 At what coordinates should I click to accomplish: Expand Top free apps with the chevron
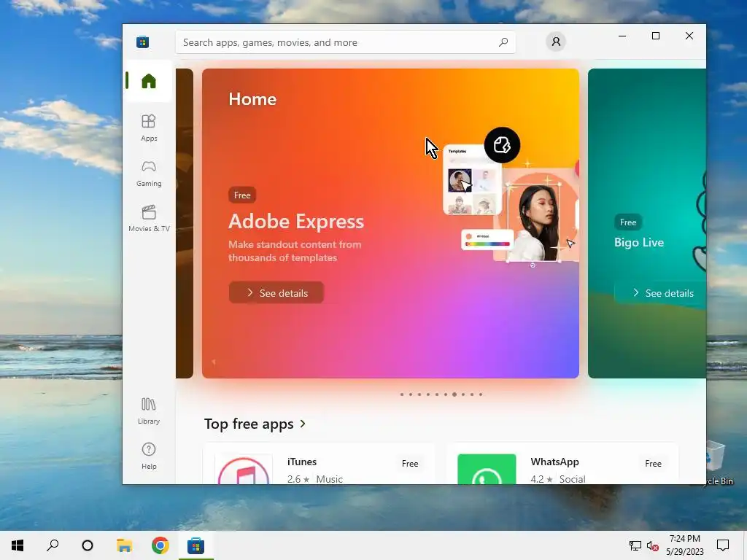[303, 424]
